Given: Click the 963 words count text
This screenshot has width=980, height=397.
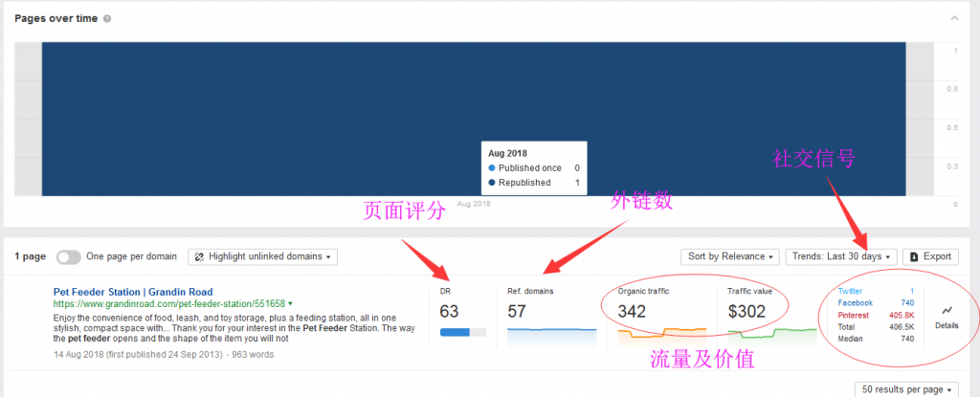Looking at the screenshot, I should click(253, 355).
